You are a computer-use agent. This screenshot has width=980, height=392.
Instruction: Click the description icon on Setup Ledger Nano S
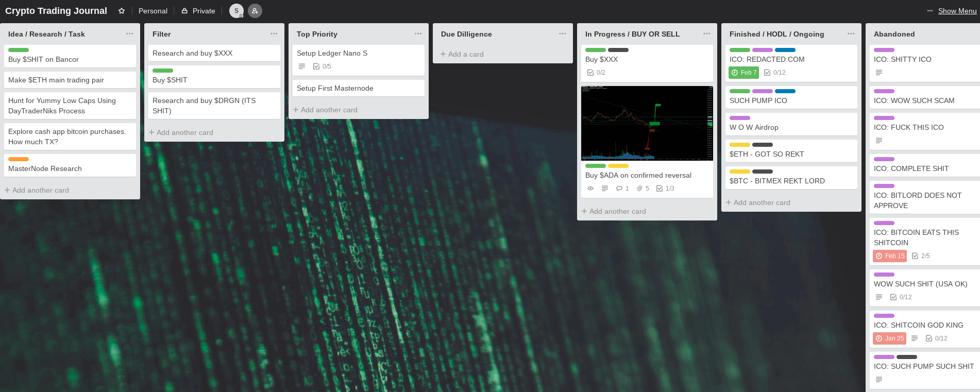click(302, 66)
